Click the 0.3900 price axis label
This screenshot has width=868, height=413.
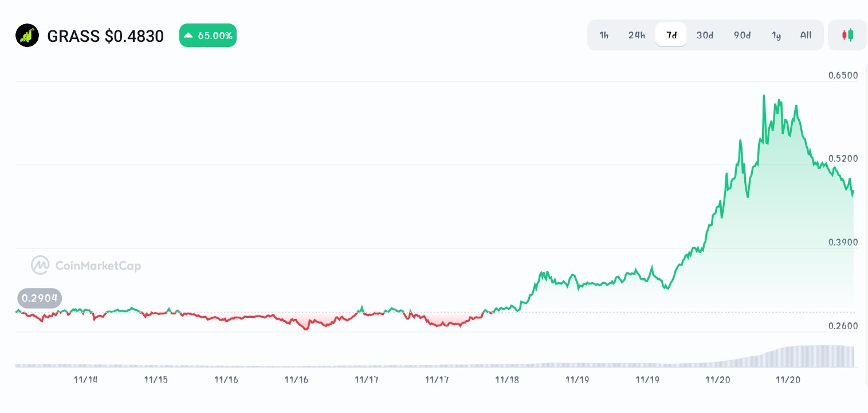pos(843,242)
